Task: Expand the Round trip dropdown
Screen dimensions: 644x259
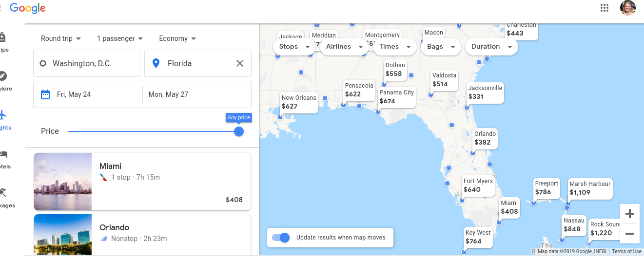Action: point(61,38)
